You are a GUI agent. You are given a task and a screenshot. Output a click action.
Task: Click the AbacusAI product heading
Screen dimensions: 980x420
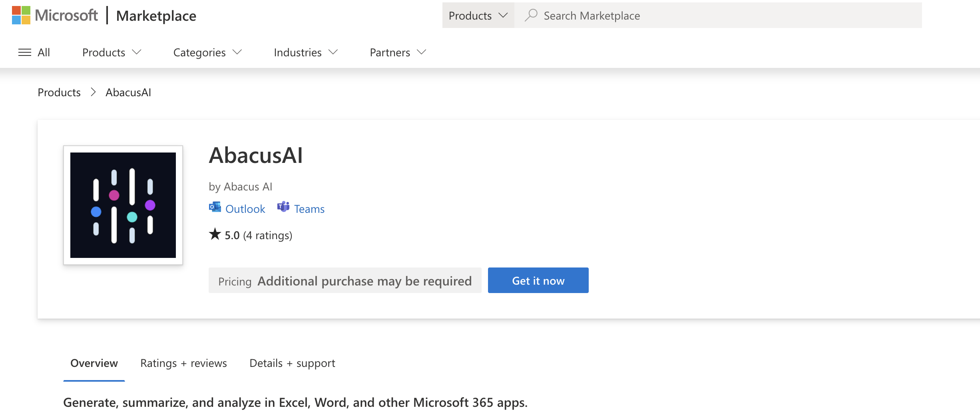click(256, 155)
